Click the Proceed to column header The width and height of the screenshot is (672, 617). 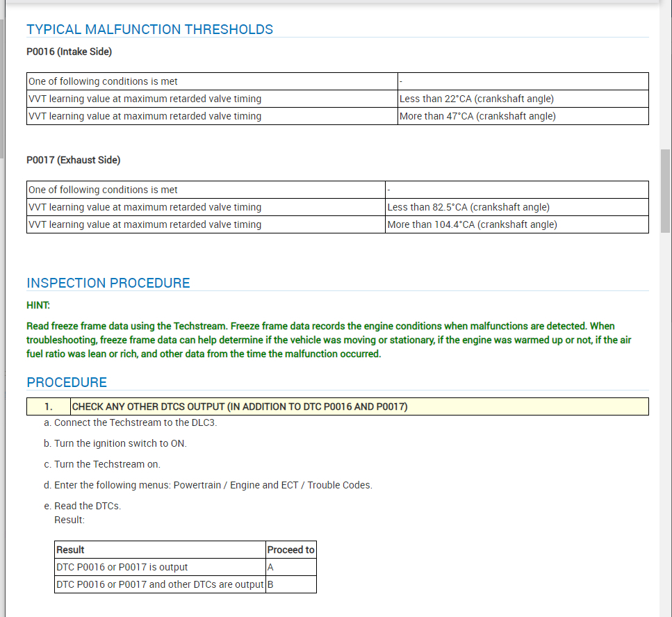point(291,550)
